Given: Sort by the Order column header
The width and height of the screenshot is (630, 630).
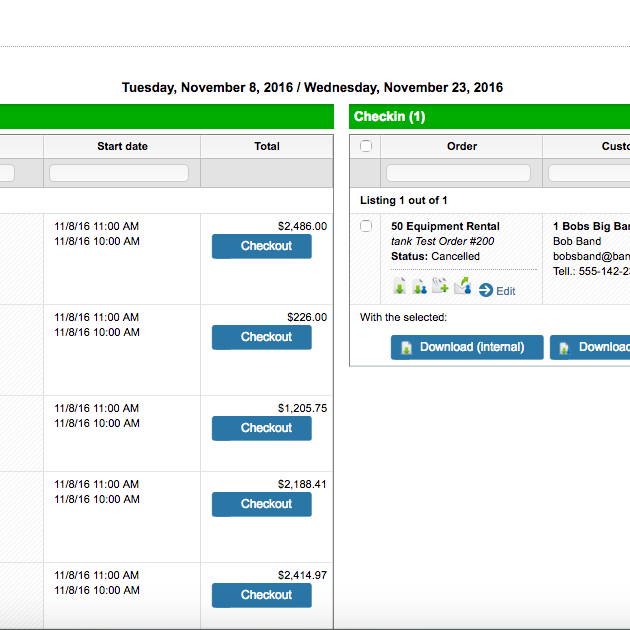Looking at the screenshot, I should (x=462, y=146).
